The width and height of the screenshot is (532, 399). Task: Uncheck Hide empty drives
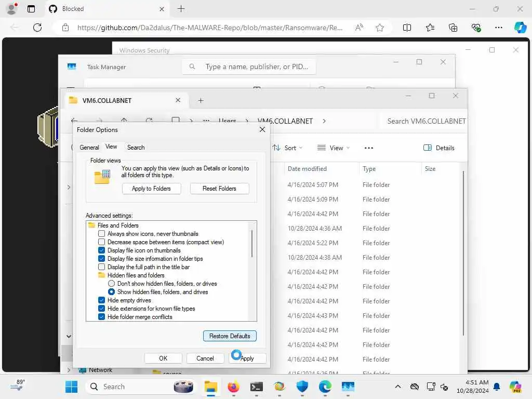click(x=101, y=300)
